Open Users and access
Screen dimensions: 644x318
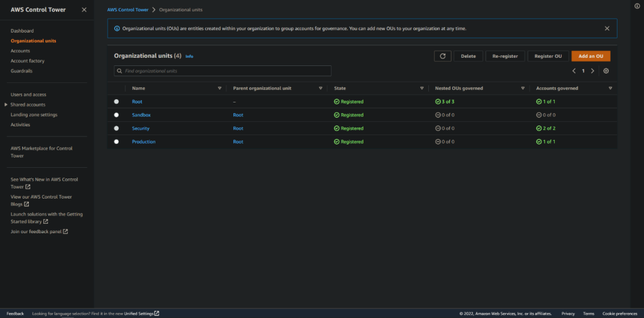tap(28, 95)
